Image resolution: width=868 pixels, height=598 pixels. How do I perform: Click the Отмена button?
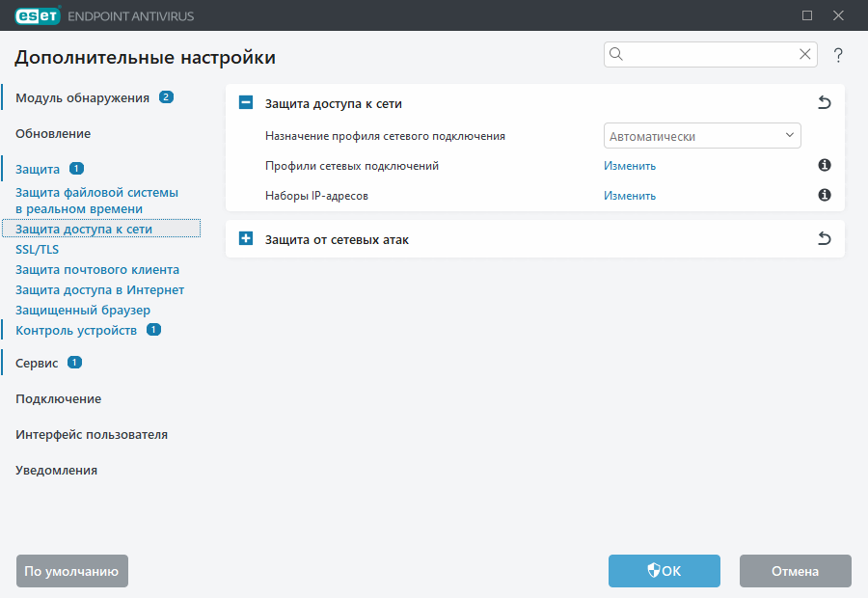pyautogui.click(x=795, y=570)
